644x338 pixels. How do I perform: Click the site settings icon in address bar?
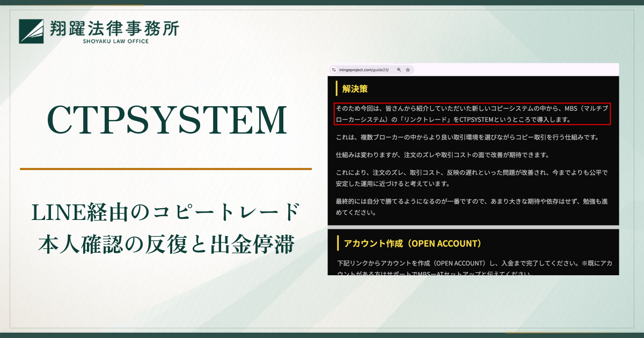[333, 70]
